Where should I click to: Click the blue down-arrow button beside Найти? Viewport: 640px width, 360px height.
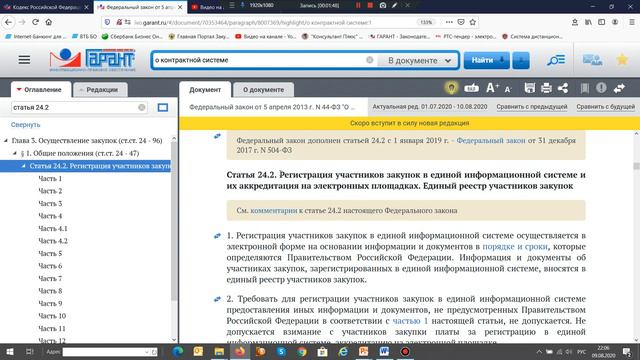521,60
